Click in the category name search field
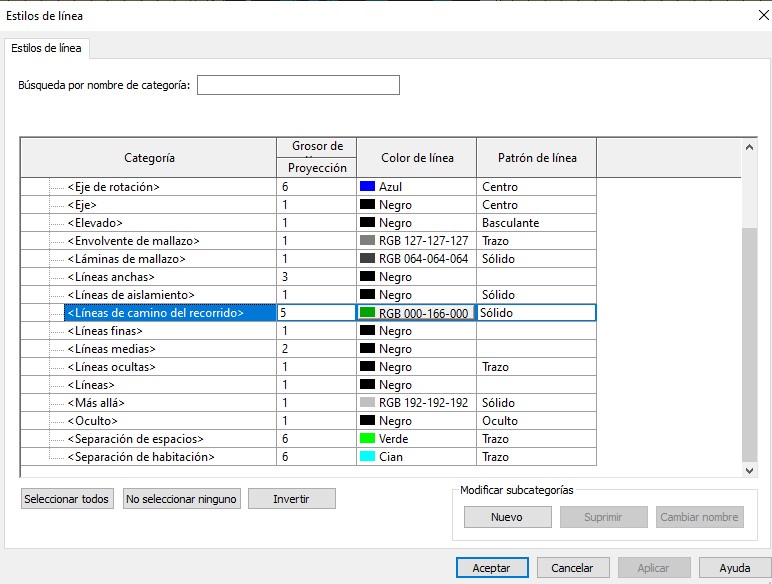This screenshot has height=584, width=772. click(x=298, y=85)
